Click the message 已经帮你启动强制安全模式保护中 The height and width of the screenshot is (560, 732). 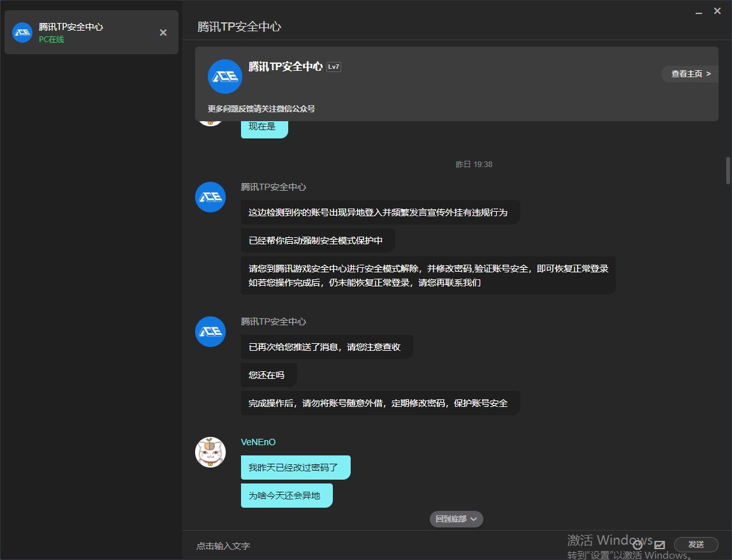[x=318, y=240]
